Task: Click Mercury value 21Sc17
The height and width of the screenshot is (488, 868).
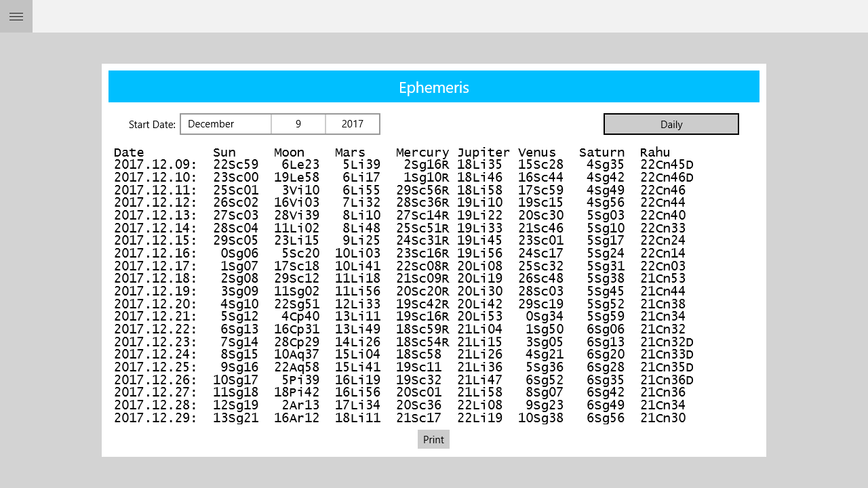Action: pos(419,418)
